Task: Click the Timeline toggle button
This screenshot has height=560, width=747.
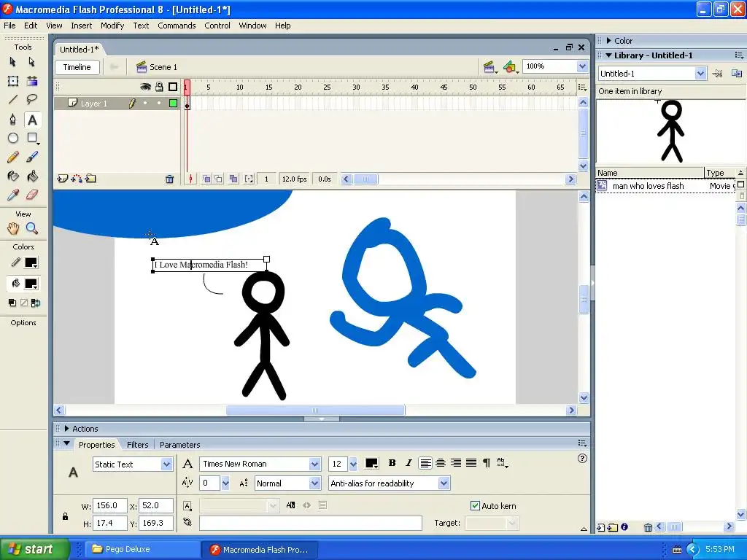Action: 77,67
